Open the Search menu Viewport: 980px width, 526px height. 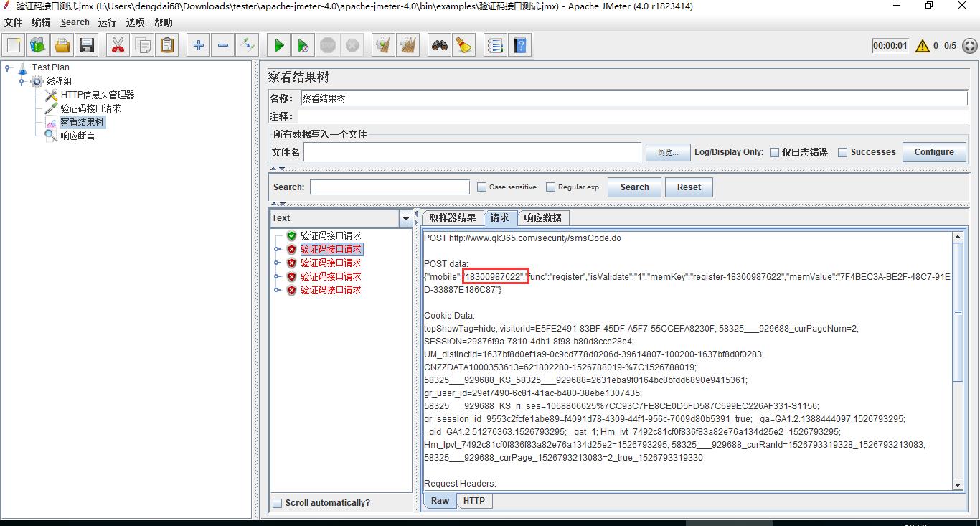coord(75,22)
